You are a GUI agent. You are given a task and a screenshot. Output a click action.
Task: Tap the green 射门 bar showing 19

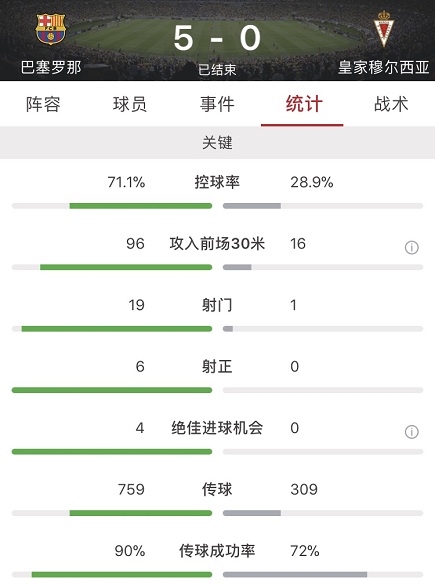[x=117, y=329]
